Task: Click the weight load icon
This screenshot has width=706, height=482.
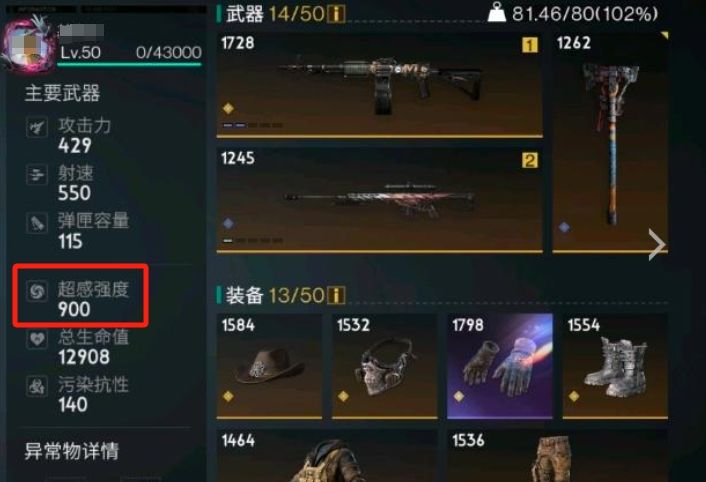Action: point(497,13)
